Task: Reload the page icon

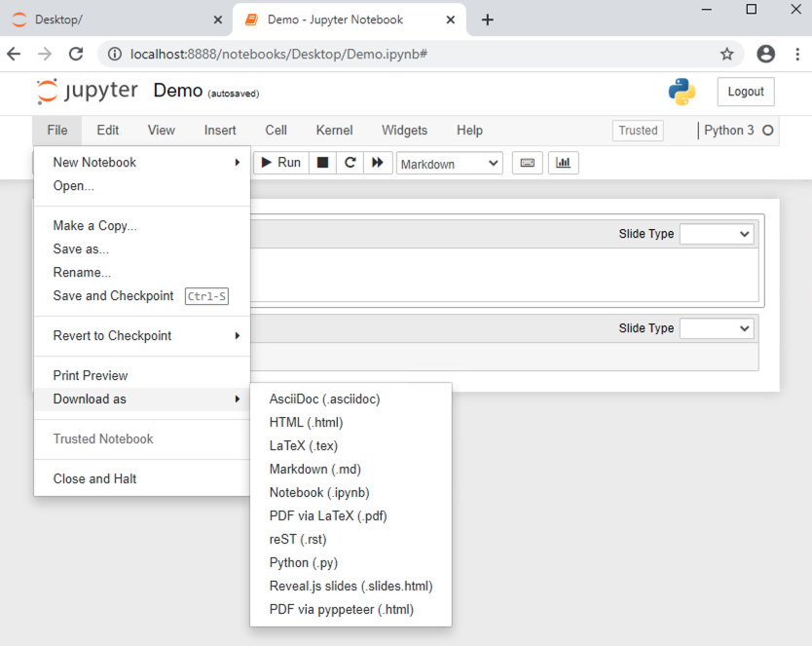Action: tap(76, 54)
